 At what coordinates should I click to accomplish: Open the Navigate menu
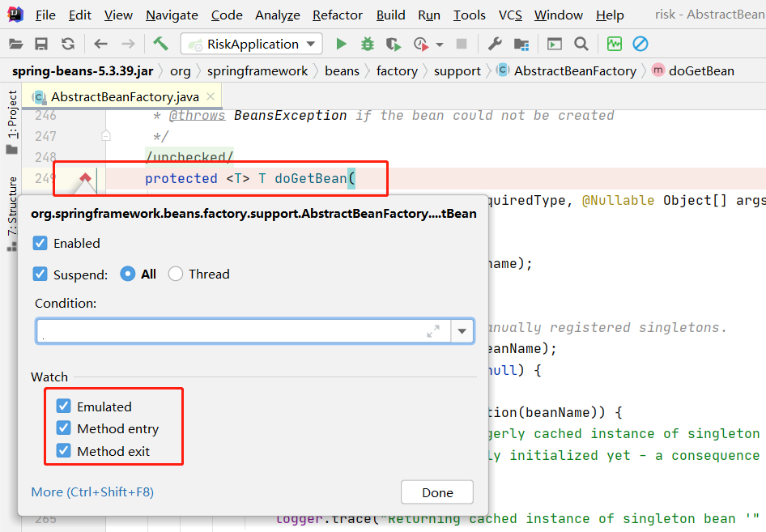pyautogui.click(x=172, y=15)
